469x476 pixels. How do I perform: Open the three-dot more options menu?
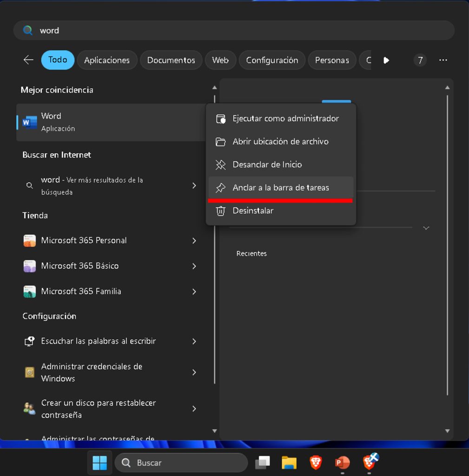tap(443, 60)
